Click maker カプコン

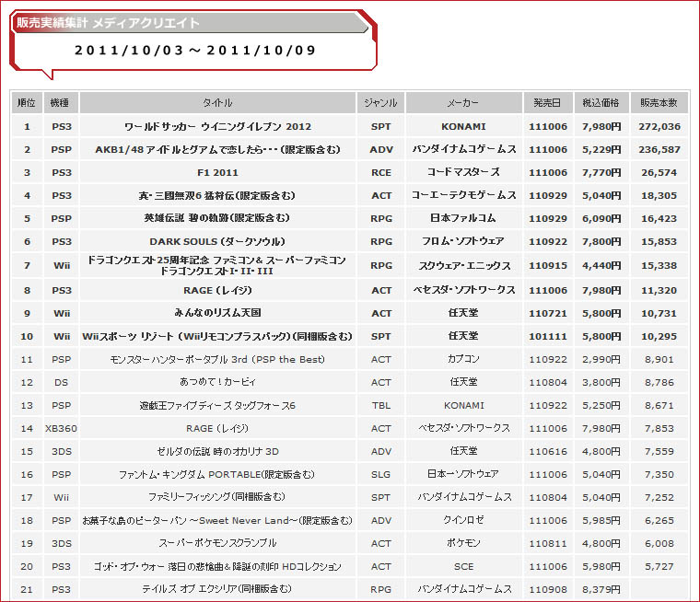click(x=464, y=359)
